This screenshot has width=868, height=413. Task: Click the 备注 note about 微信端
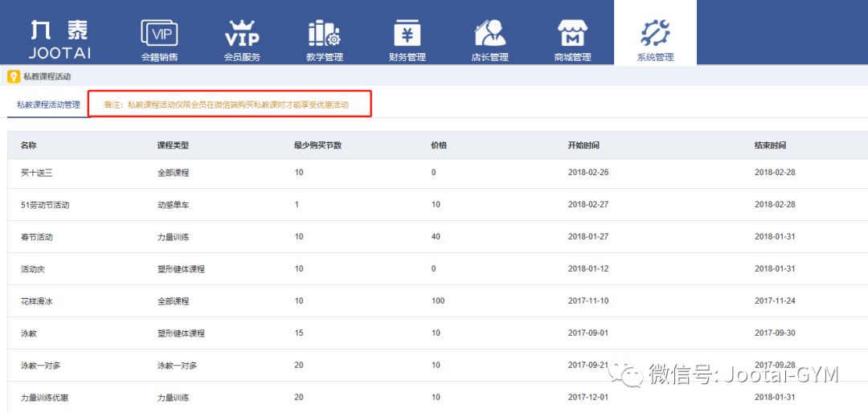pyautogui.click(x=227, y=104)
